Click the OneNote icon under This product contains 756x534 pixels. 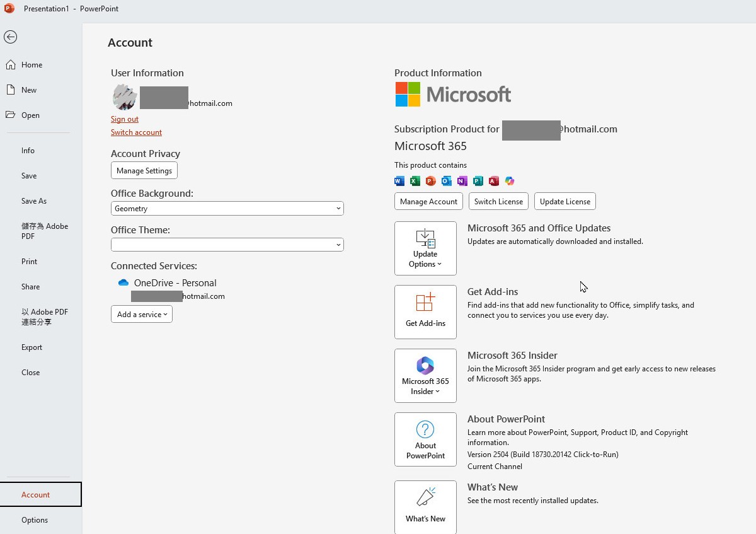(x=462, y=181)
